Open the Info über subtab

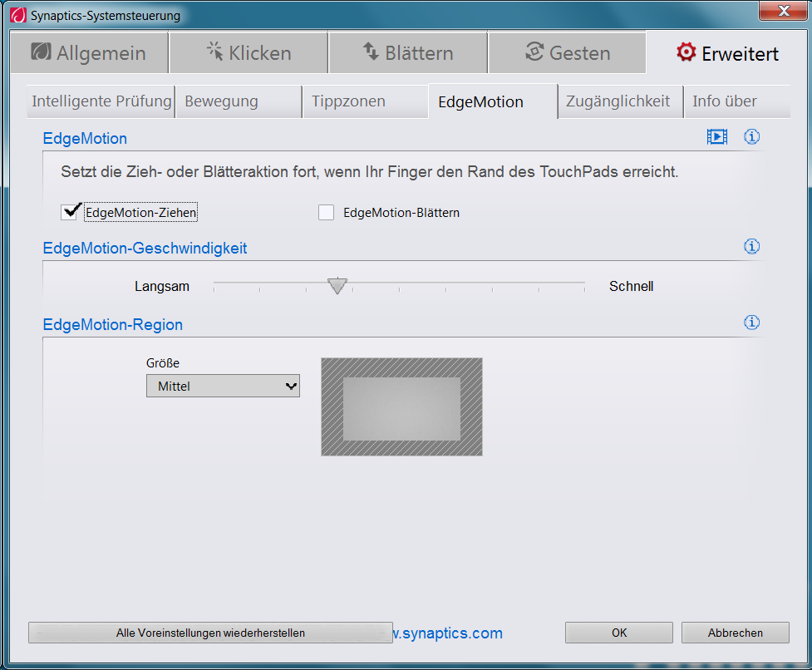(x=737, y=101)
